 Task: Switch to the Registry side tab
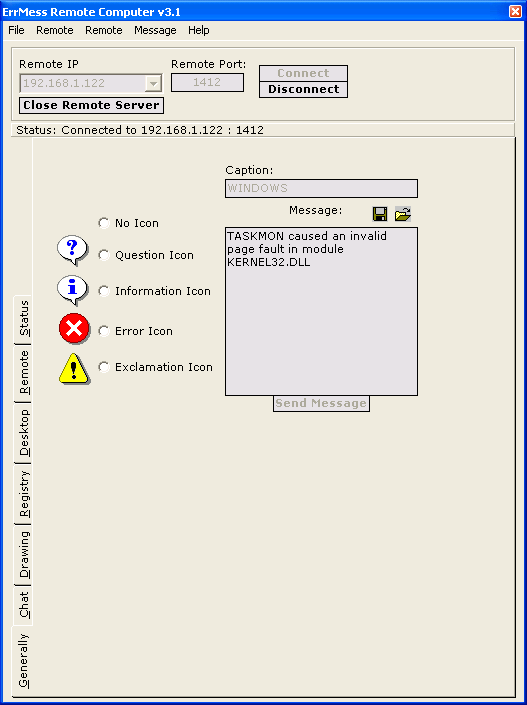click(x=23, y=494)
